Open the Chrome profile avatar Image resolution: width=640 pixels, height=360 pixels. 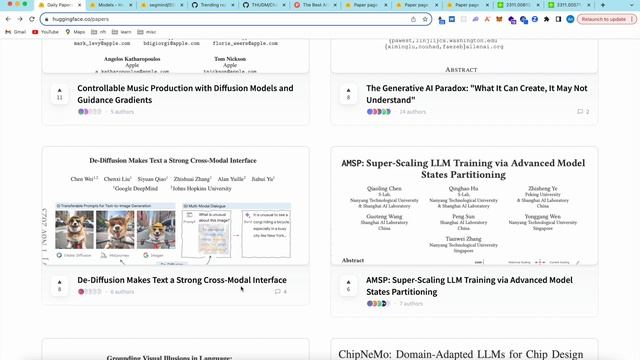tap(570, 19)
